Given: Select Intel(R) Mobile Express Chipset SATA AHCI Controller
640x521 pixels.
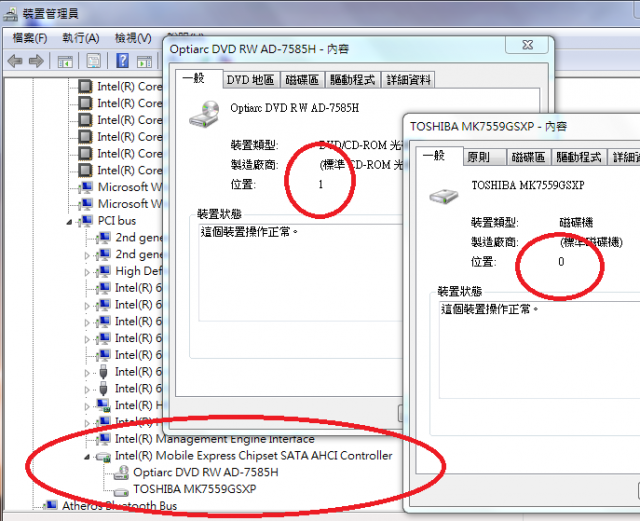Looking at the screenshot, I should pos(253,456).
